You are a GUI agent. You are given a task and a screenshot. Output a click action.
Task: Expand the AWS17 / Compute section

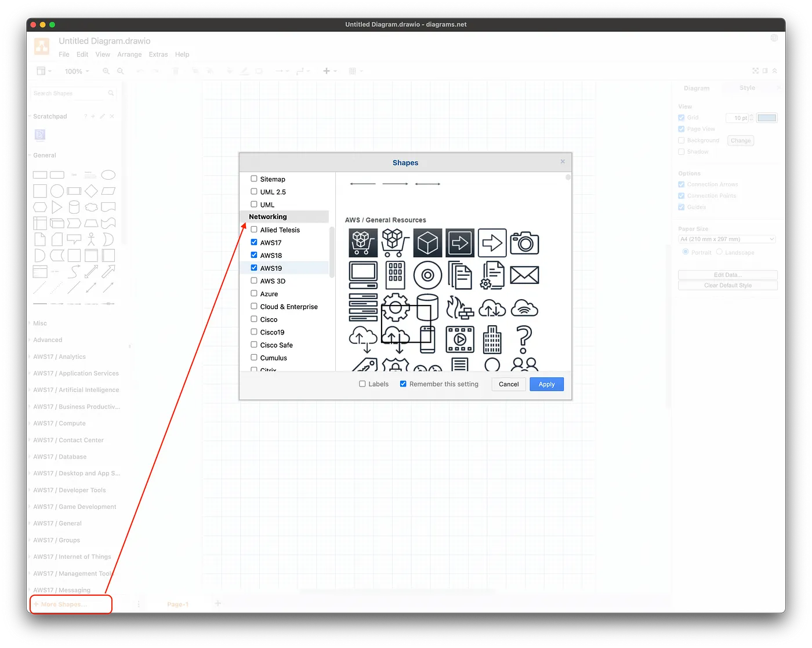(x=60, y=423)
